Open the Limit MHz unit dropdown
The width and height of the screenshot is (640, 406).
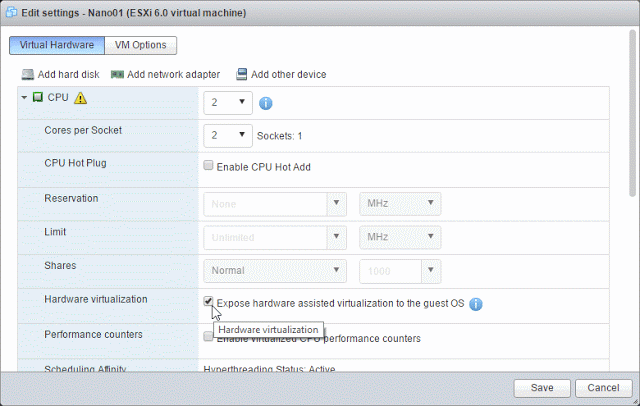tap(400, 237)
